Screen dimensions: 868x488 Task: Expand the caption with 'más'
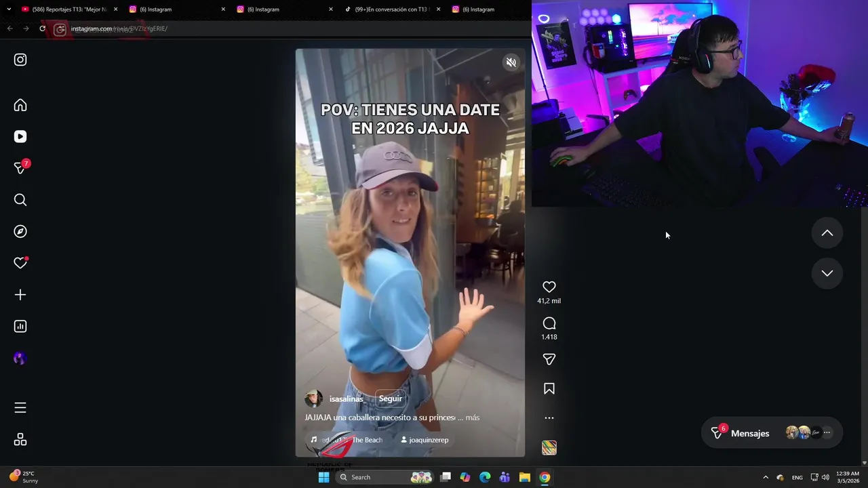[473, 418]
